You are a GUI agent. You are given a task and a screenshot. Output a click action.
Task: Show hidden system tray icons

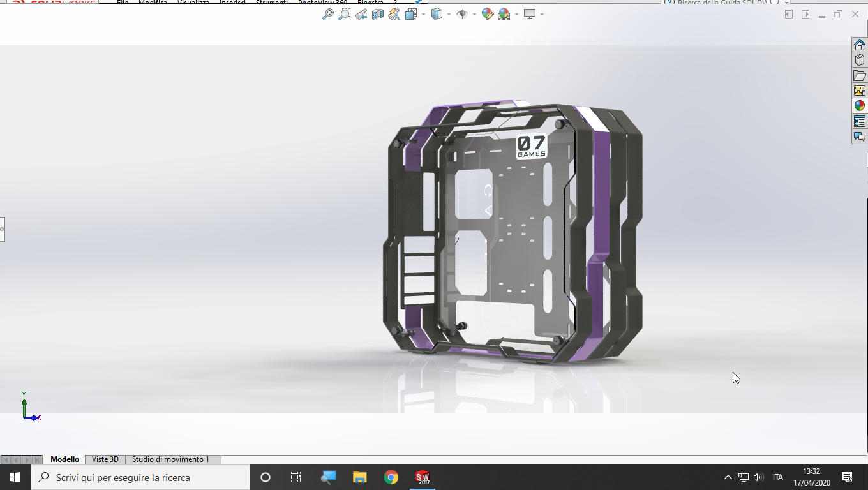(728, 477)
